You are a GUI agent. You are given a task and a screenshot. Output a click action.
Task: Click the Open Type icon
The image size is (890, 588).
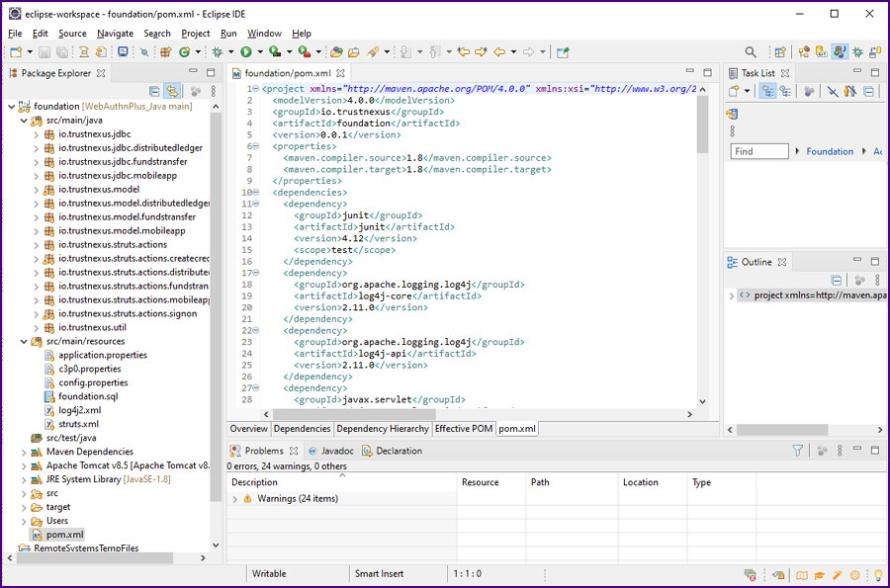pyautogui.click(x=336, y=52)
